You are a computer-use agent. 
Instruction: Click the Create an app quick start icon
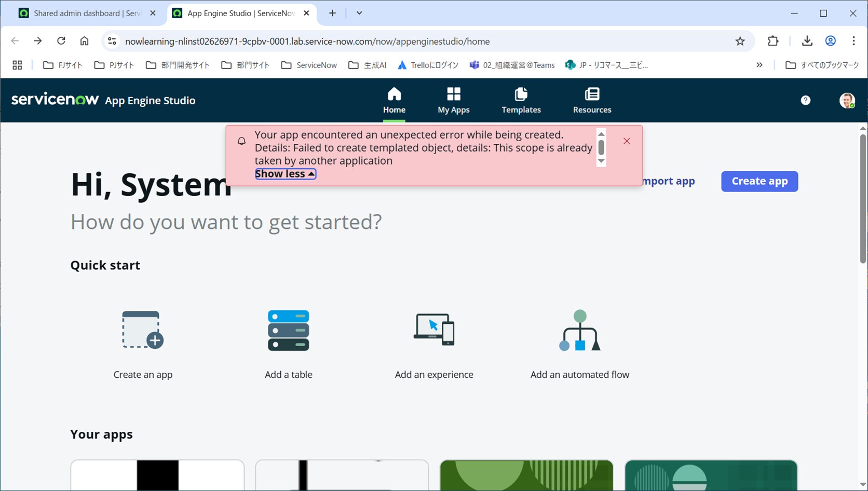tap(143, 330)
